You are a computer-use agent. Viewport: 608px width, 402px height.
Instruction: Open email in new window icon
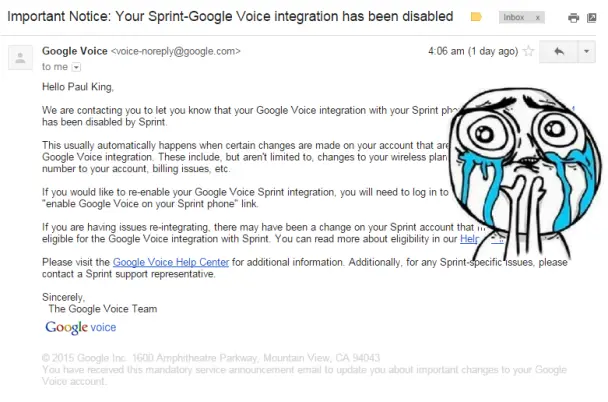[x=592, y=17]
